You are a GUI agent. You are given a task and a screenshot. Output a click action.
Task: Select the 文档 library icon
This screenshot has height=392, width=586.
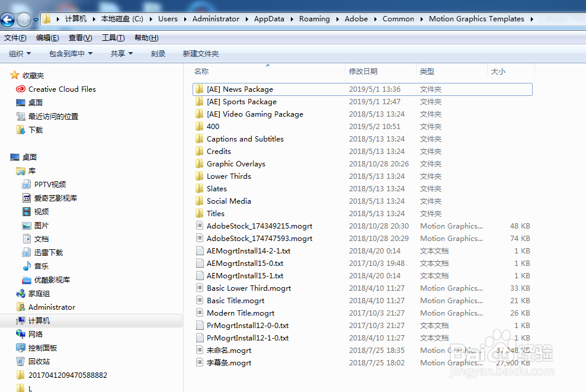pos(27,239)
